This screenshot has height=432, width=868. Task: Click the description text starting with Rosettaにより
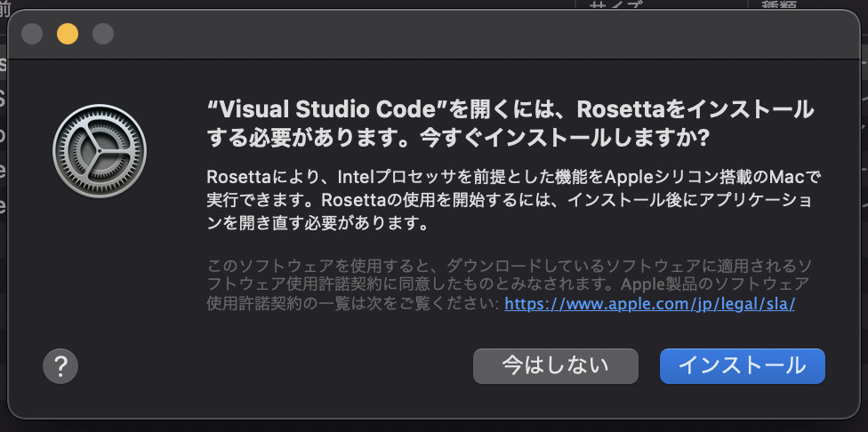(x=514, y=201)
